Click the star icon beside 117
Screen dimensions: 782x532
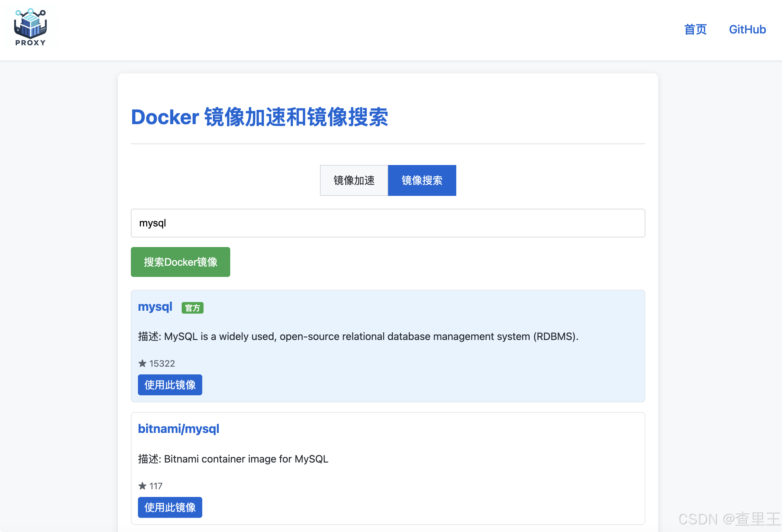142,486
